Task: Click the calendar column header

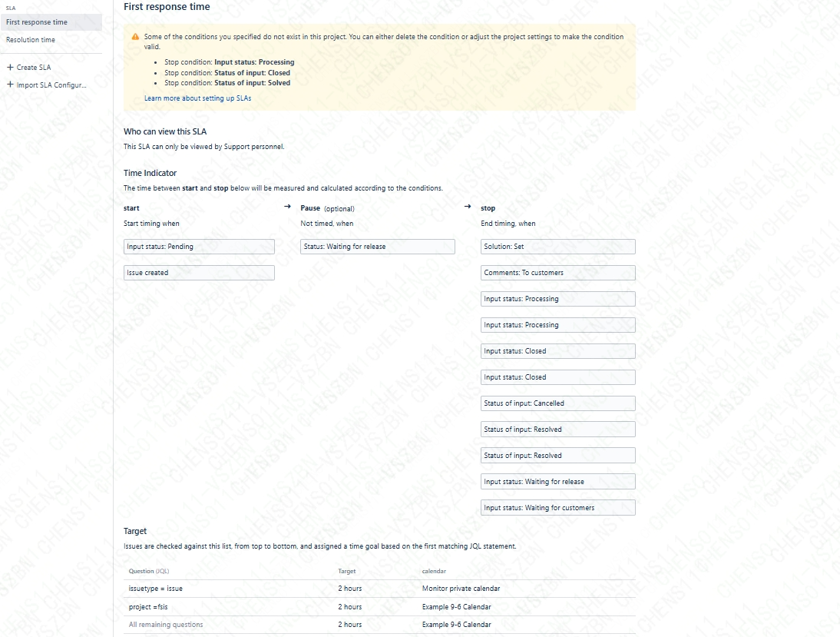Action: [434, 571]
